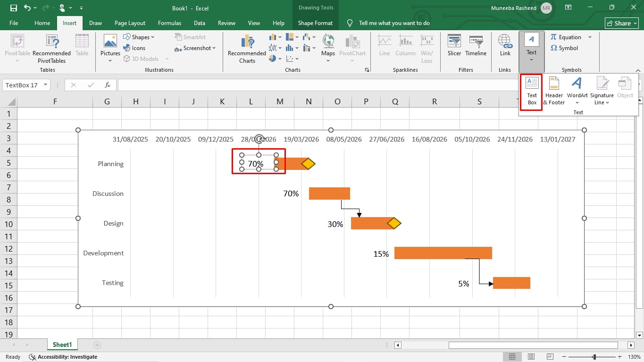Click the Share button
644x362 pixels.
click(621, 23)
